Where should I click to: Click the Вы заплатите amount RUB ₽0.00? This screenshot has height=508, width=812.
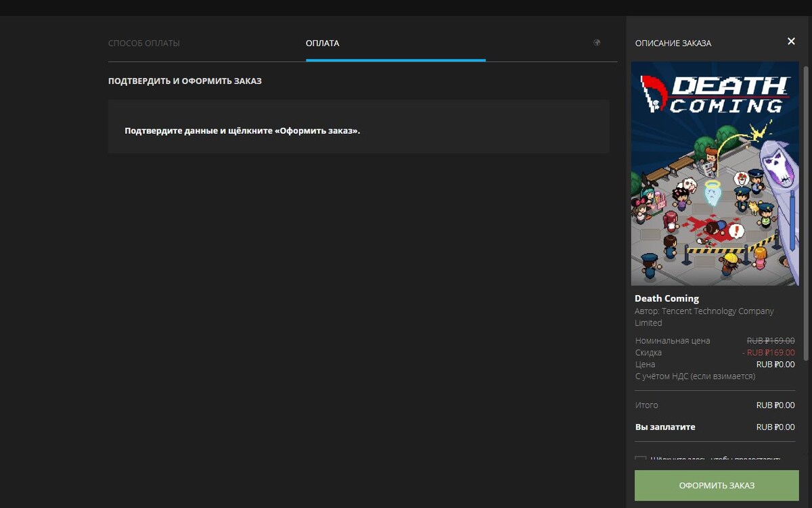pos(775,427)
